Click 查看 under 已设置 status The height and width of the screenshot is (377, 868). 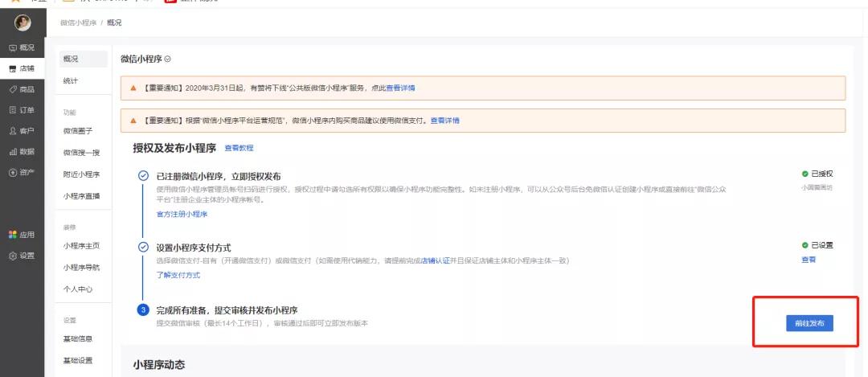point(809,260)
